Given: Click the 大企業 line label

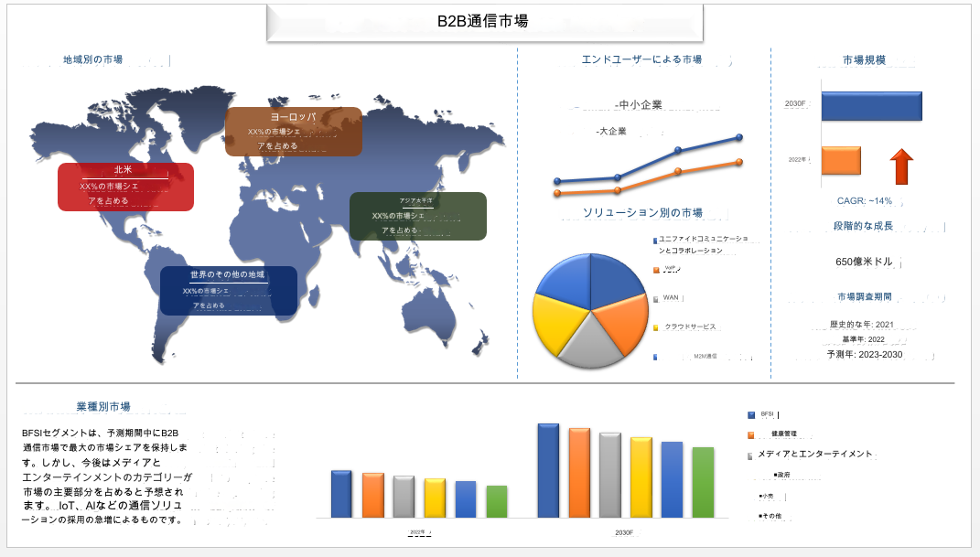Looking at the screenshot, I should [x=611, y=131].
